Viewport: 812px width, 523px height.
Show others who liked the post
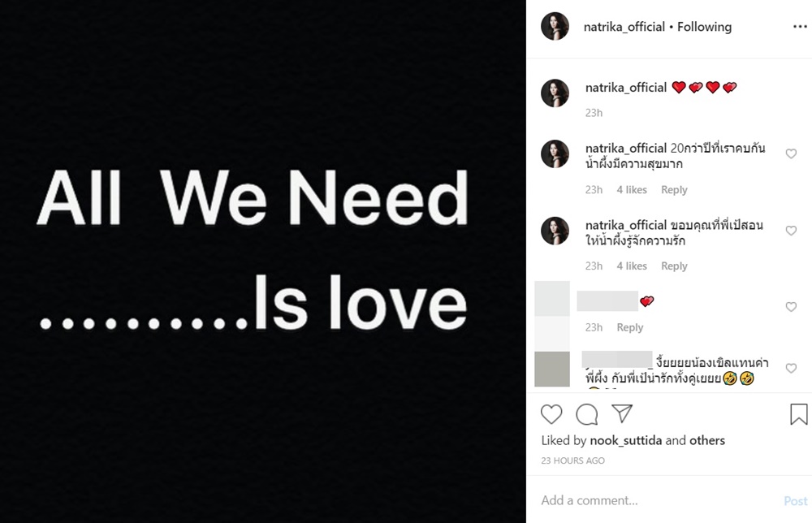pyautogui.click(x=707, y=441)
